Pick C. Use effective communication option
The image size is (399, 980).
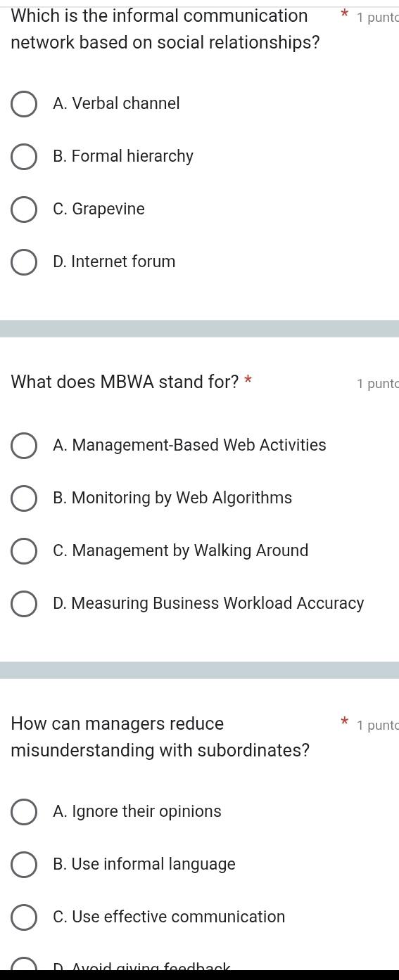tap(24, 917)
